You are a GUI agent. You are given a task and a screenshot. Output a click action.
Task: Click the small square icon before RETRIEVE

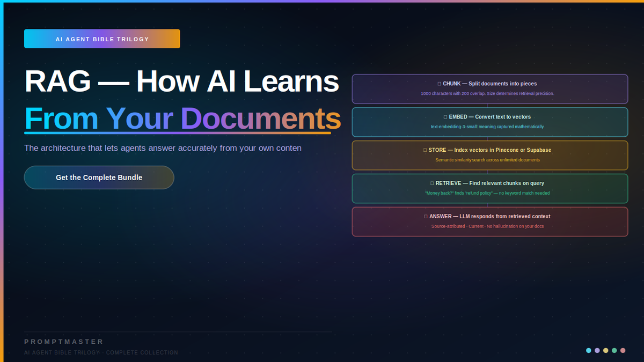pos(432,184)
